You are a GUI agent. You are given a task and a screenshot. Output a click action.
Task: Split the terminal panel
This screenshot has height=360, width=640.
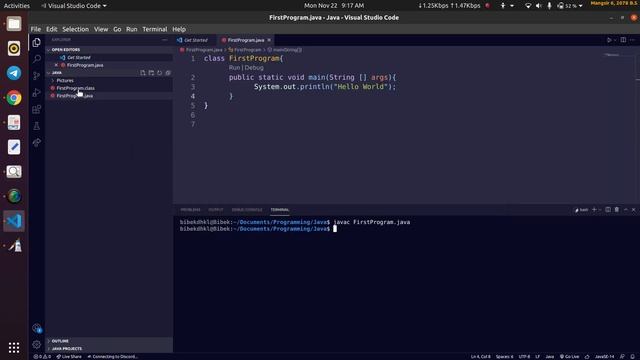[608, 210]
